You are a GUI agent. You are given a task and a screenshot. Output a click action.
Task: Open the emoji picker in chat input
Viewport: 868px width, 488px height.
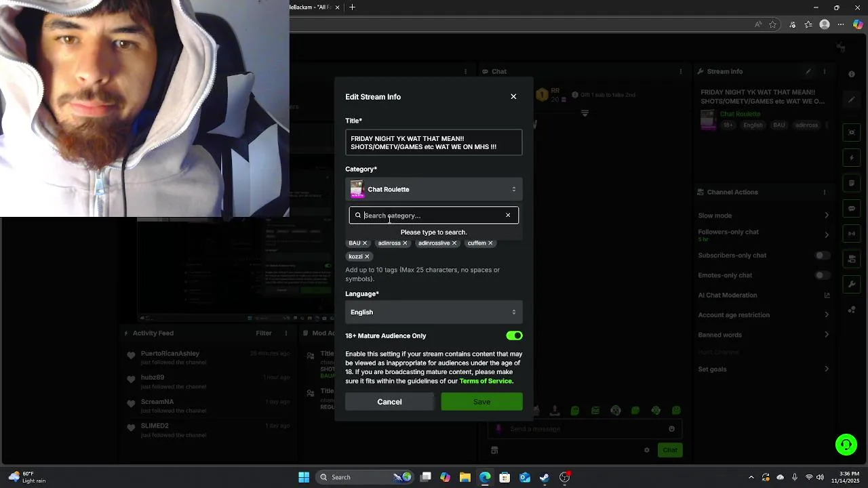point(671,429)
